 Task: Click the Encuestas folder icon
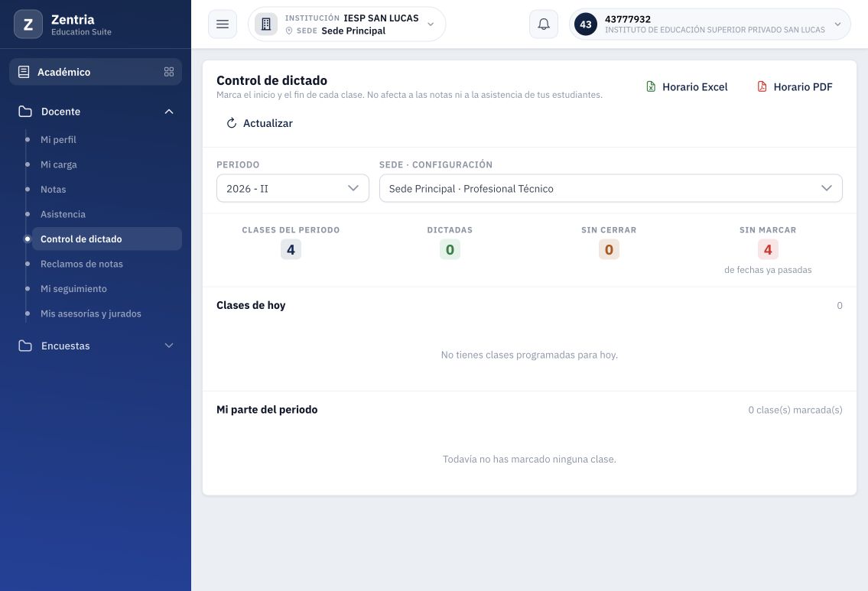click(x=25, y=346)
